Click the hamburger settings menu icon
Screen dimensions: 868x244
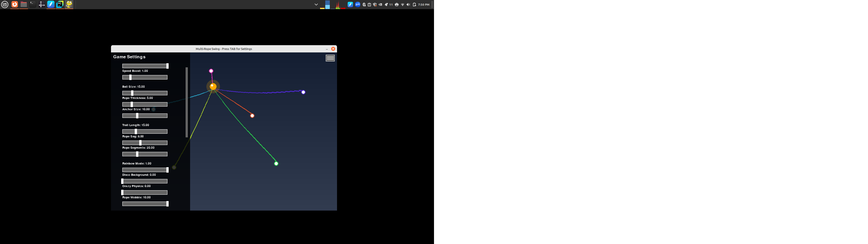coord(330,58)
